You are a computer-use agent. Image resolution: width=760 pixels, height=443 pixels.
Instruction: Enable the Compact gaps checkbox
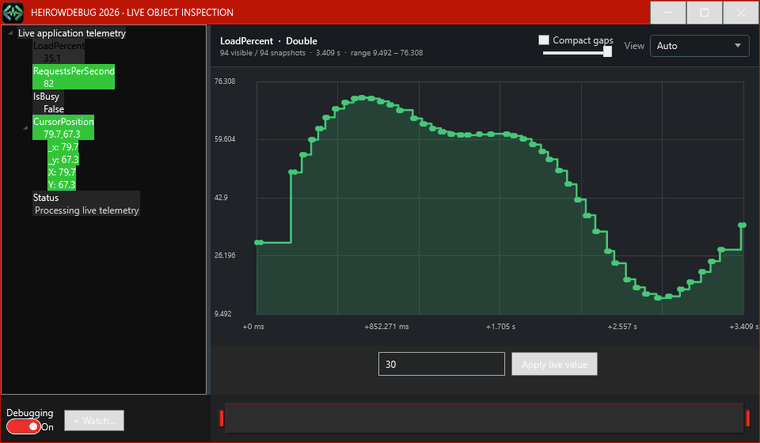click(544, 40)
